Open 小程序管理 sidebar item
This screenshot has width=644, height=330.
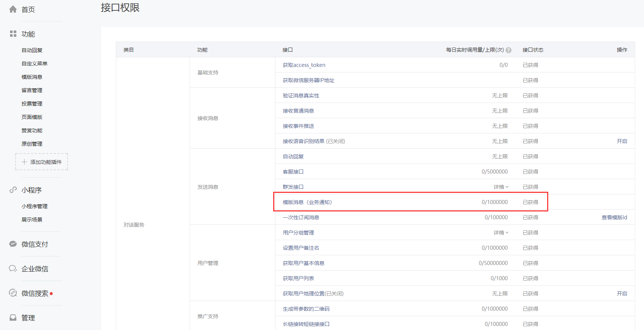click(x=35, y=206)
